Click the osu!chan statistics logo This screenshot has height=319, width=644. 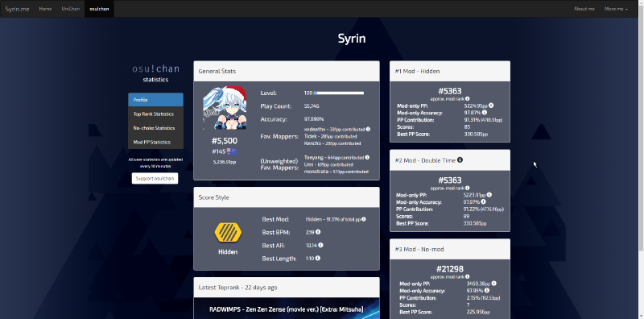[x=155, y=73]
